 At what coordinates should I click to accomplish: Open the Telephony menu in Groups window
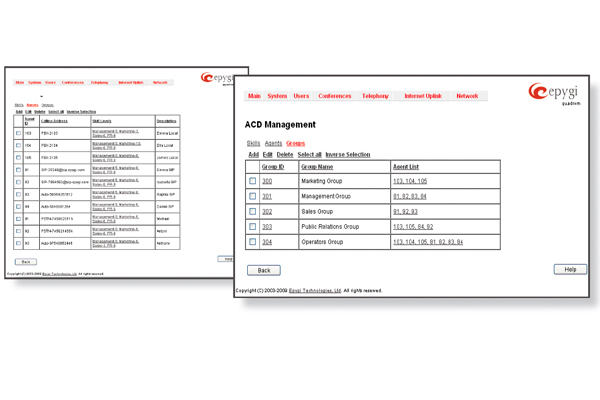[x=375, y=96]
